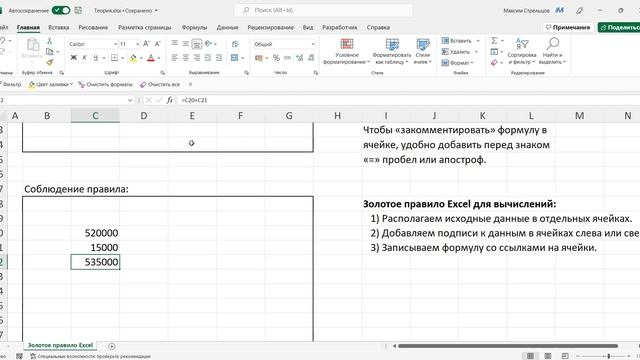Click Очистить форматы quick button
Image resolution: width=640 pixels, height=360 pixels.
click(x=105, y=84)
